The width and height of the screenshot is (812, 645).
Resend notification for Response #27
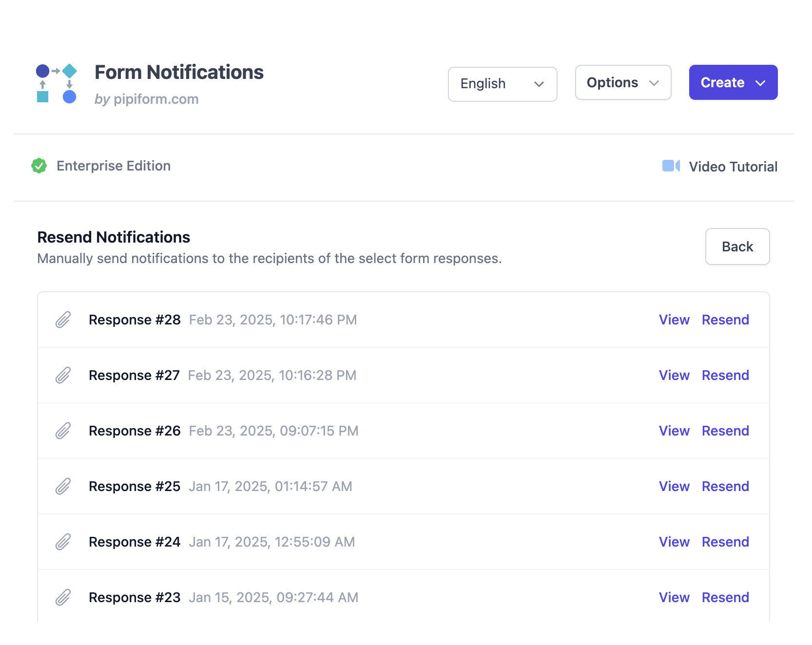(x=725, y=376)
